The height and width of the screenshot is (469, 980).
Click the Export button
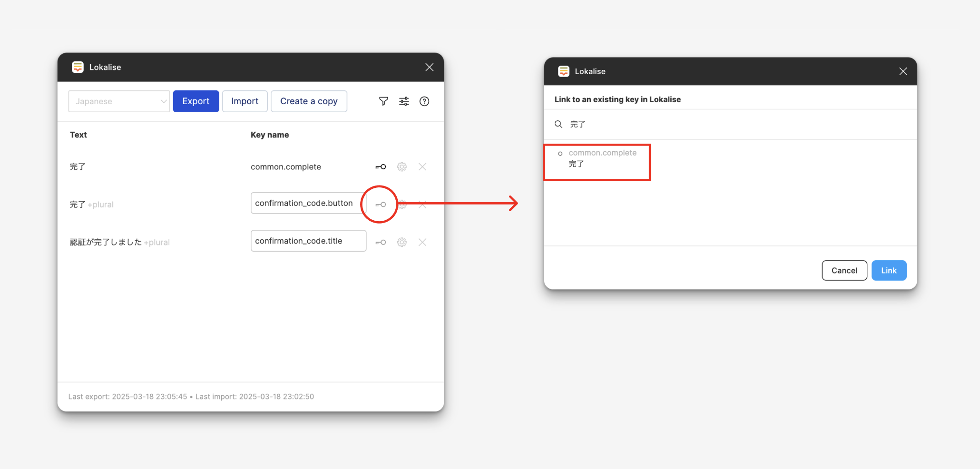click(196, 101)
